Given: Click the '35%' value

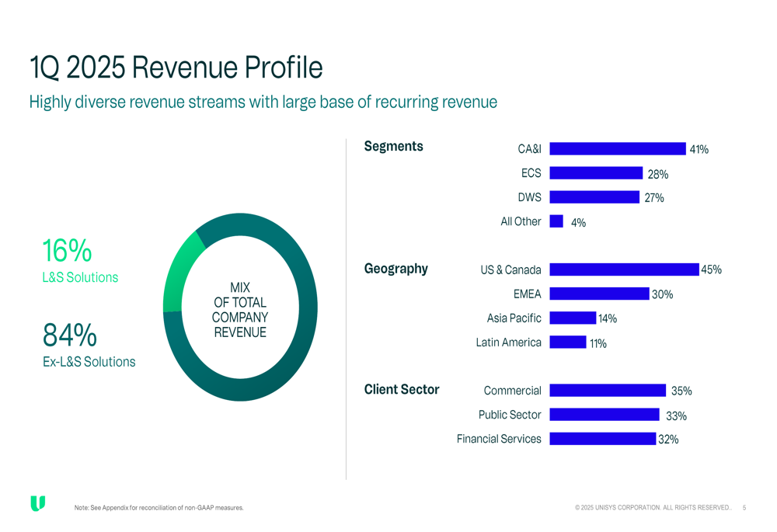Looking at the screenshot, I should pyautogui.click(x=681, y=391).
